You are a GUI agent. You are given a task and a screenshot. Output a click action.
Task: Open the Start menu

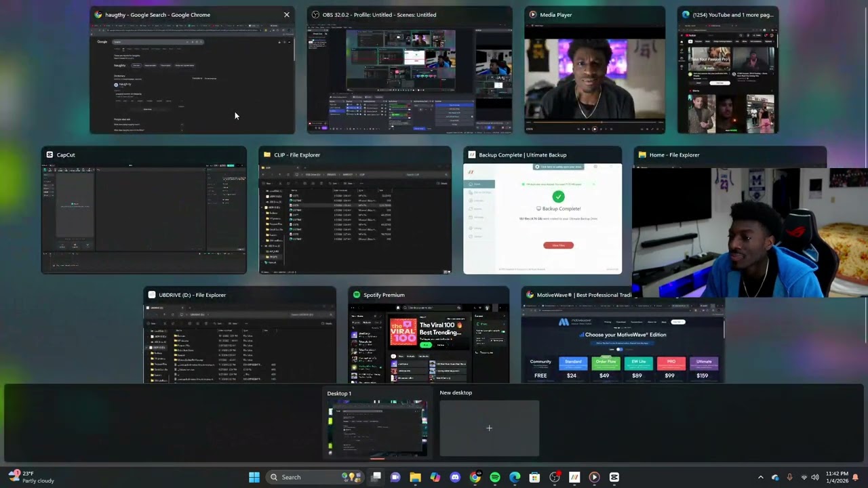[x=254, y=477]
